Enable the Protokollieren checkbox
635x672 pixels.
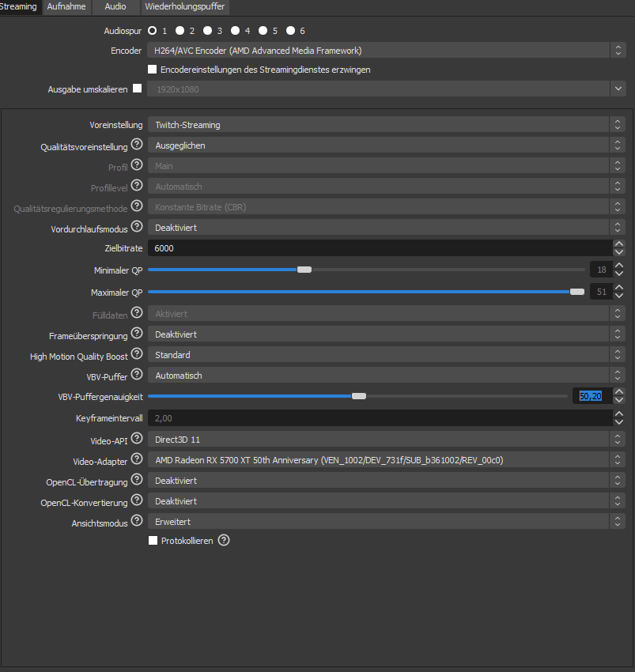point(153,541)
